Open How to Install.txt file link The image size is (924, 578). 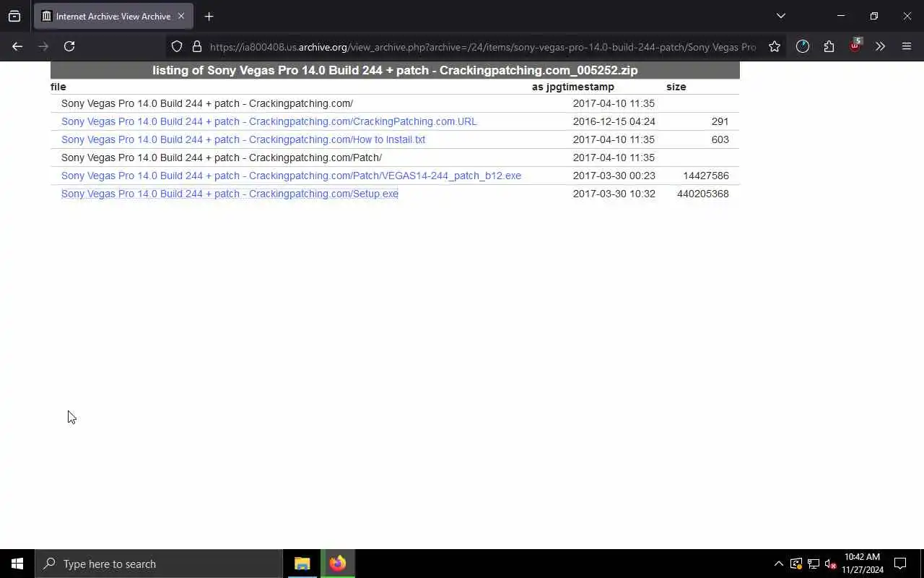(243, 139)
